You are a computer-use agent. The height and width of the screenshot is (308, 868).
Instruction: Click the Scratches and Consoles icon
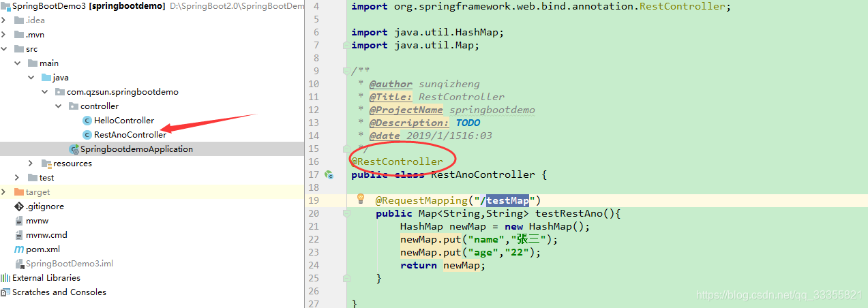pos(6,292)
